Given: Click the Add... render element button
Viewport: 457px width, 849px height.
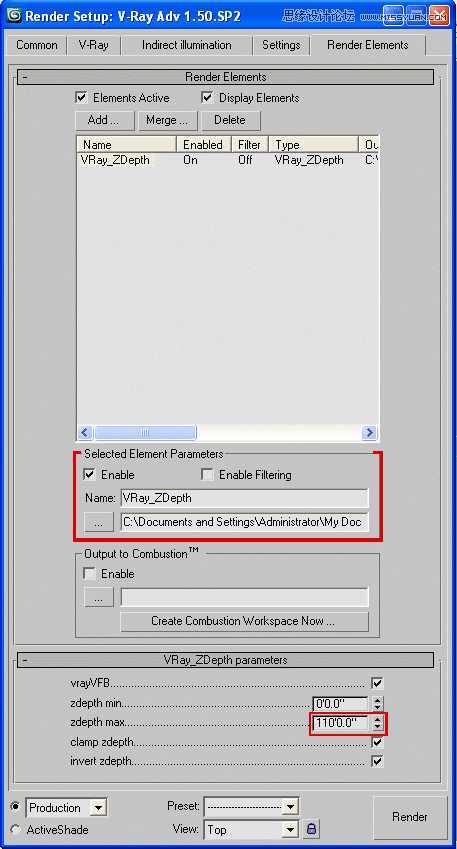Looking at the screenshot, I should (x=103, y=120).
